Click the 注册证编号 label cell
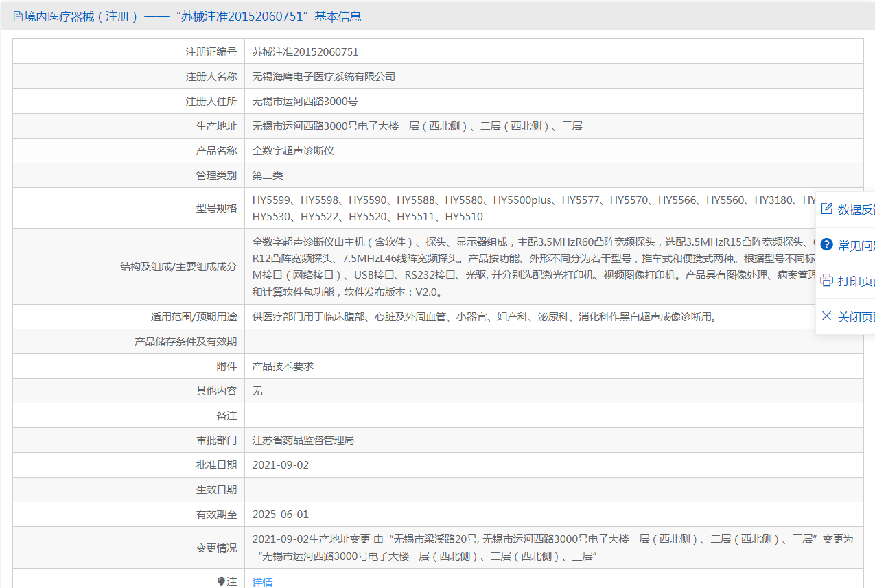This screenshot has height=588, width=875. (129, 51)
